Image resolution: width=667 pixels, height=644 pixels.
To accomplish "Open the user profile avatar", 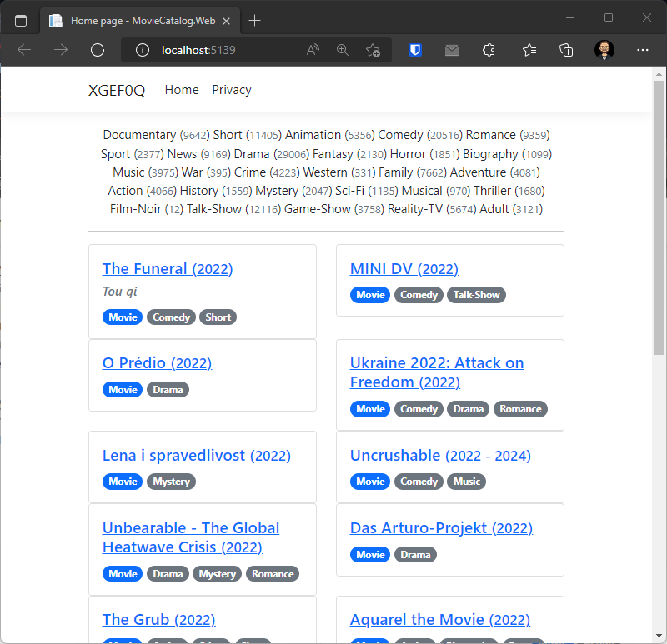I will [604, 50].
